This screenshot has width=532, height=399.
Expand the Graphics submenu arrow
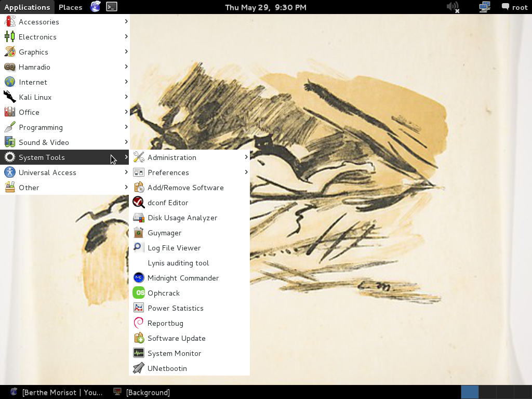click(126, 51)
